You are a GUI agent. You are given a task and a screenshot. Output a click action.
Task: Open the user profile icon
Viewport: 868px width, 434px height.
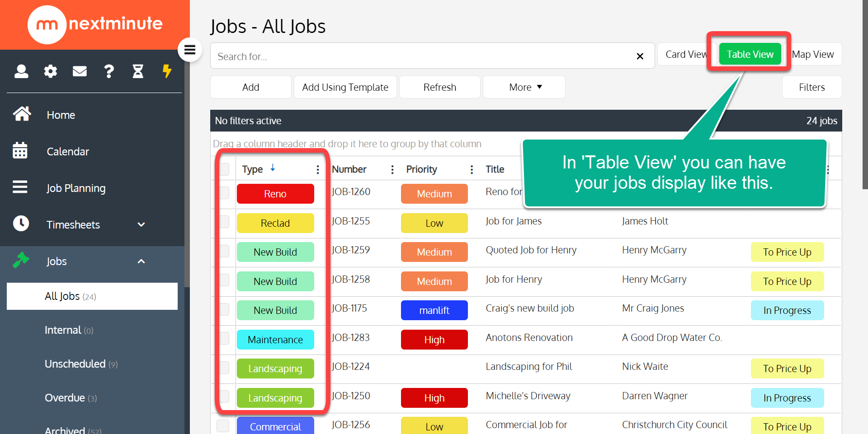pyautogui.click(x=21, y=71)
